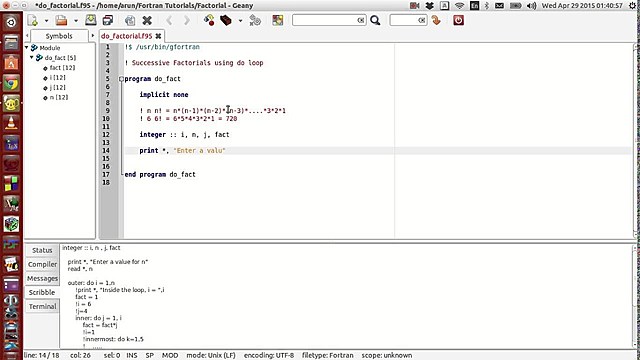This screenshot has width=640, height=360.
Task: Jump to the entered line number
Action: [x=436, y=20]
